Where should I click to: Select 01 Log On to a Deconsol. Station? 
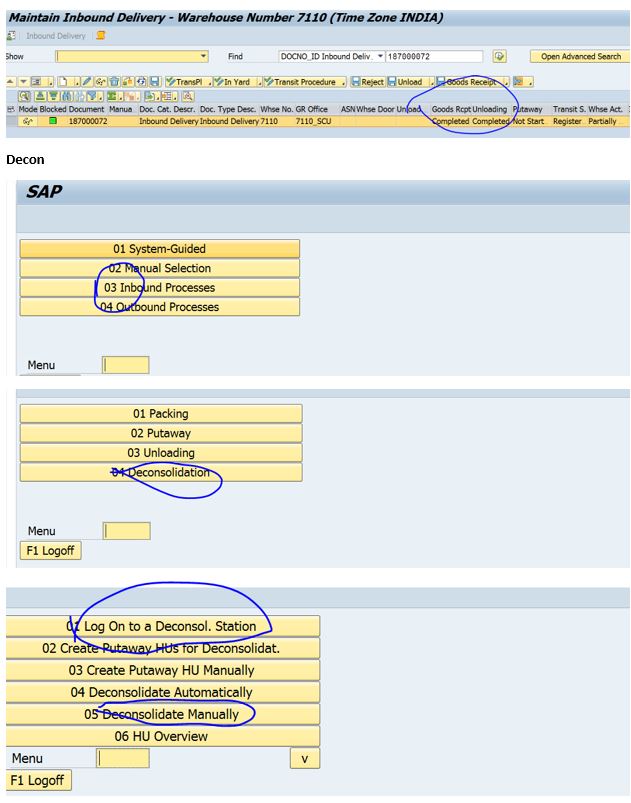(x=162, y=626)
